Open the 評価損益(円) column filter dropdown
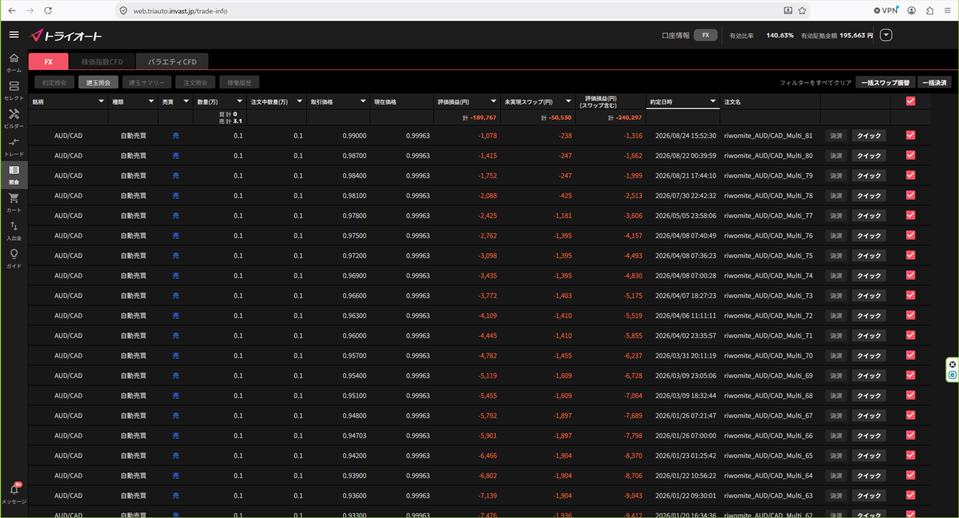The image size is (959, 518). pyautogui.click(x=493, y=102)
